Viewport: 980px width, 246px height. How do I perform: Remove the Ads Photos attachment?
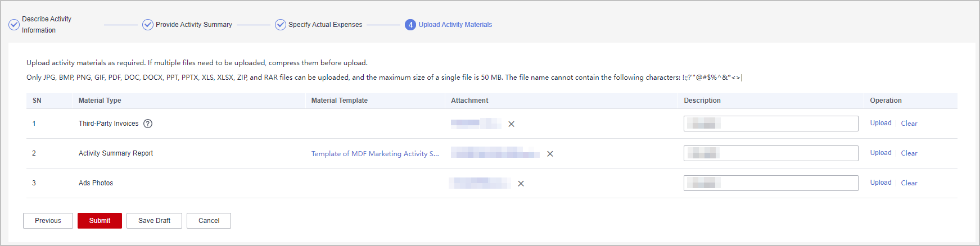521,184
